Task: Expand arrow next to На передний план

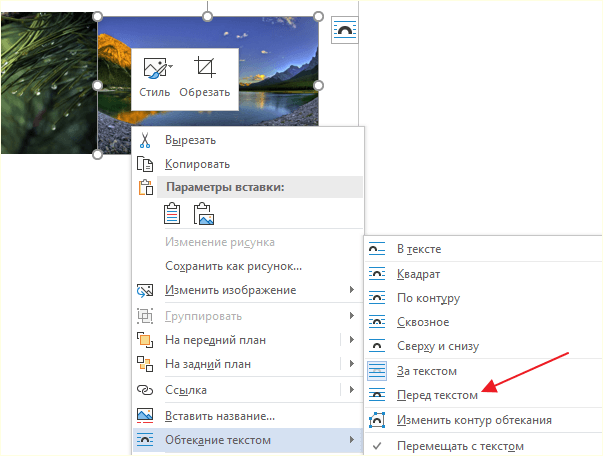Action: click(x=351, y=340)
